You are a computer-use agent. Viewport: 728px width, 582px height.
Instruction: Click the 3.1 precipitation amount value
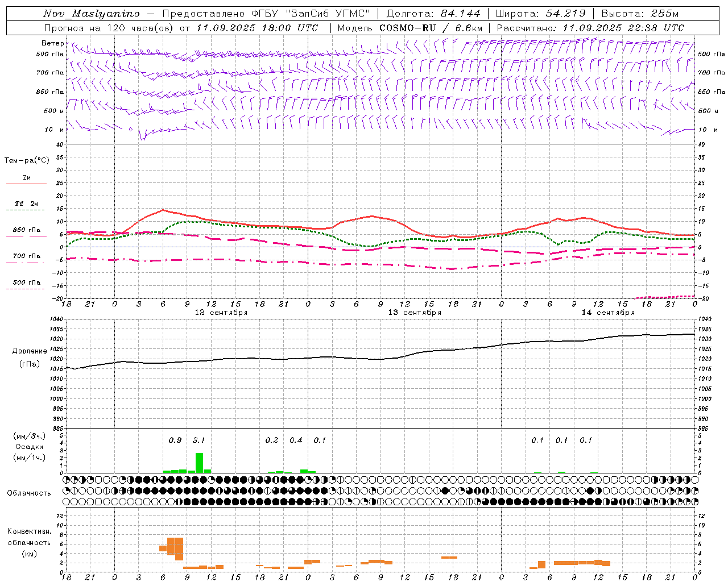tap(199, 440)
